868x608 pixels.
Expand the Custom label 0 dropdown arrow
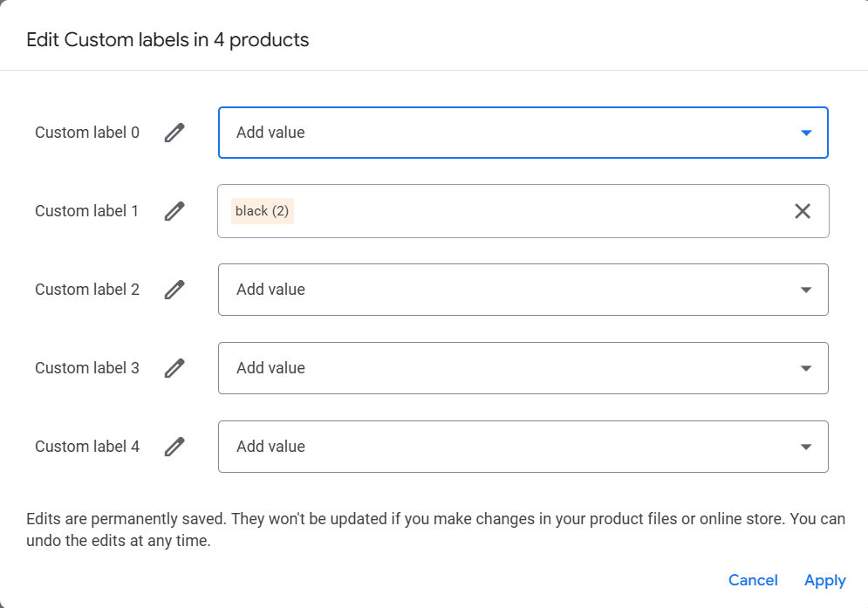click(x=806, y=133)
